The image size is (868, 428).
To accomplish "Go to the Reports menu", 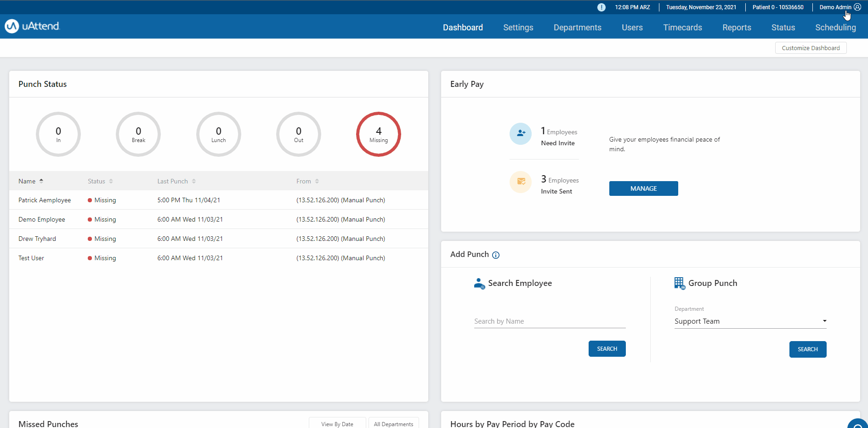I will (737, 28).
